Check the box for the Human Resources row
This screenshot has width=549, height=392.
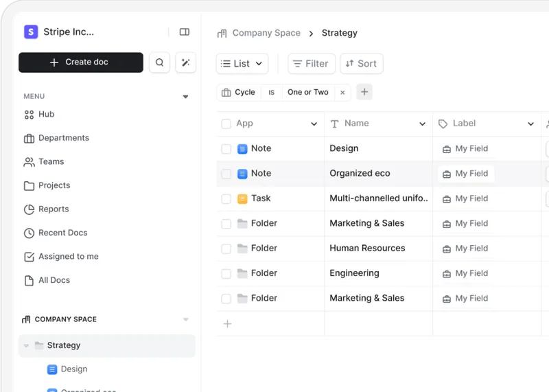(226, 249)
